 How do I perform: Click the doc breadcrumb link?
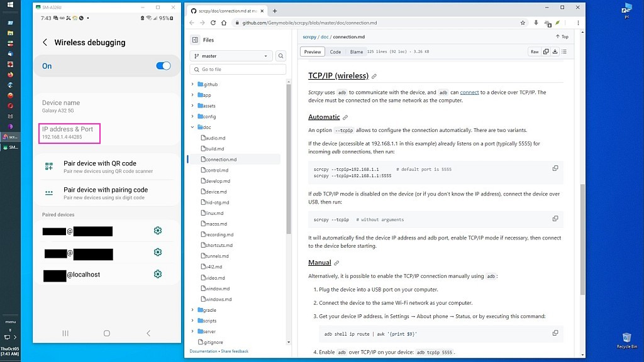[325, 37]
